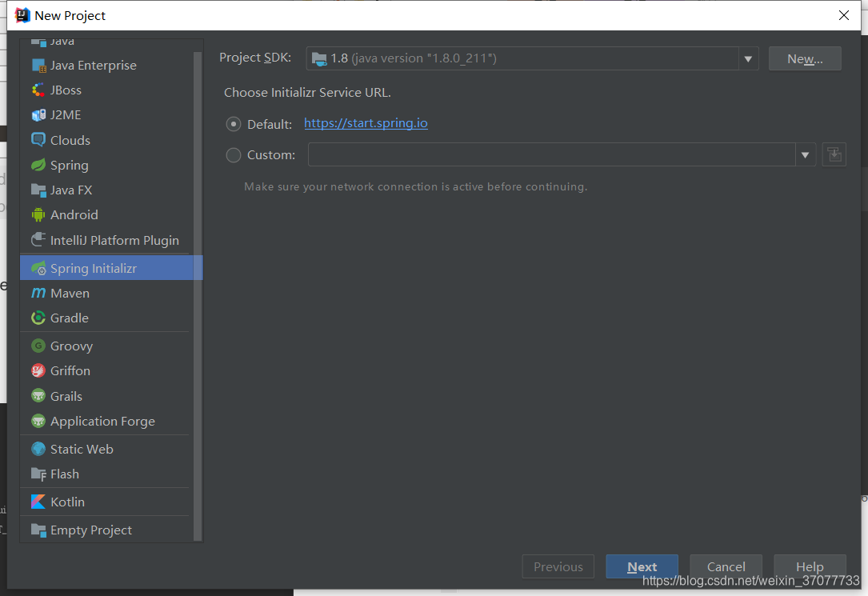Image resolution: width=868 pixels, height=596 pixels.
Task: Click the Spring Initializr icon
Action: pos(38,268)
